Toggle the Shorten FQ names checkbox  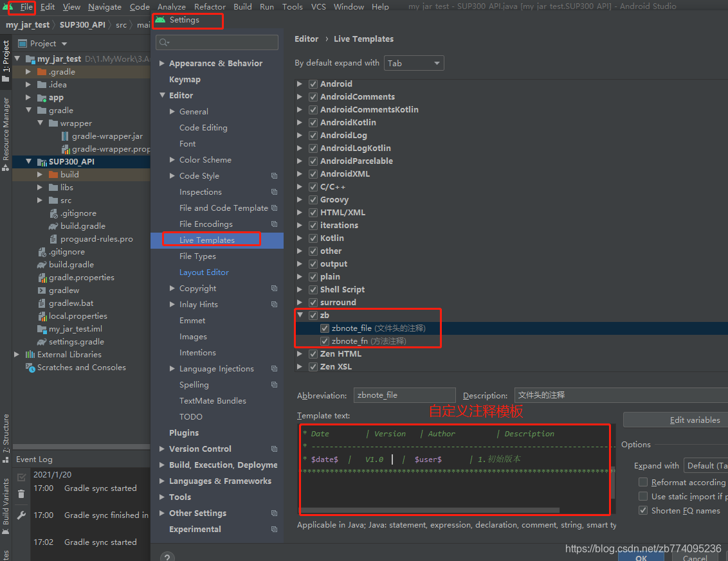pos(643,510)
